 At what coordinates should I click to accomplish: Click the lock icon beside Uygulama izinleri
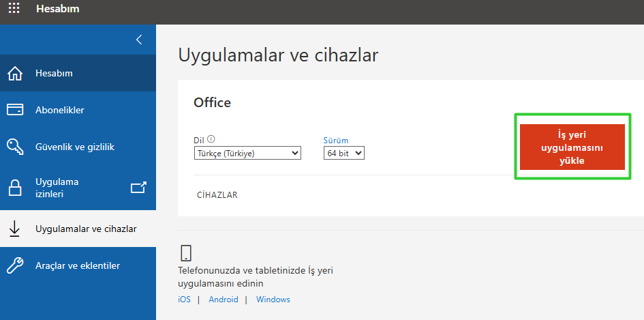coord(15,188)
